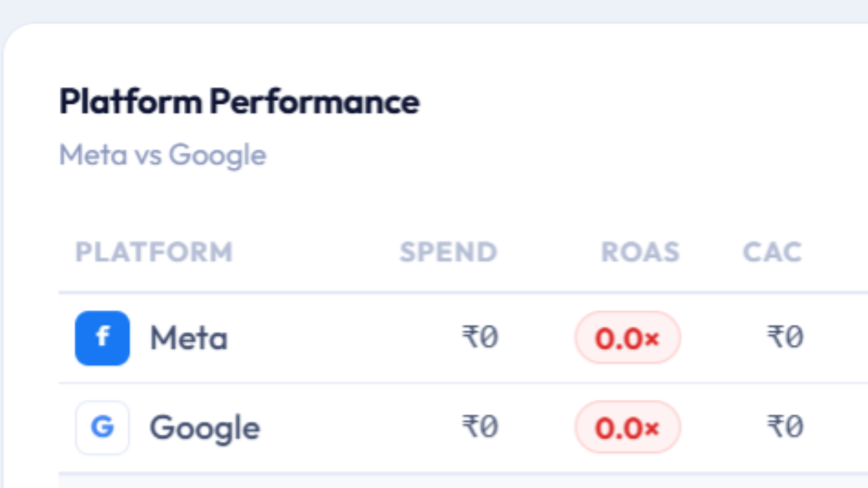Image resolution: width=868 pixels, height=488 pixels.
Task: Select the Google platform name
Action: coord(205,428)
